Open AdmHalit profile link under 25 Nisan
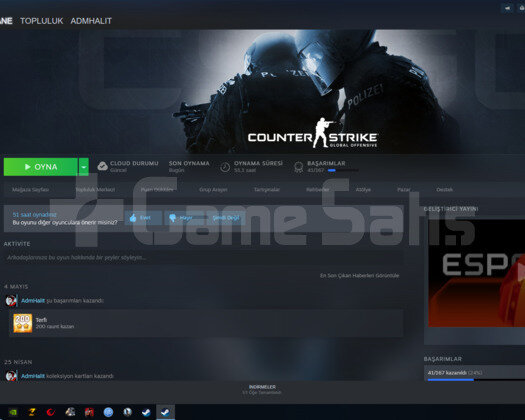Viewport: 525px width, 420px height. coord(33,376)
